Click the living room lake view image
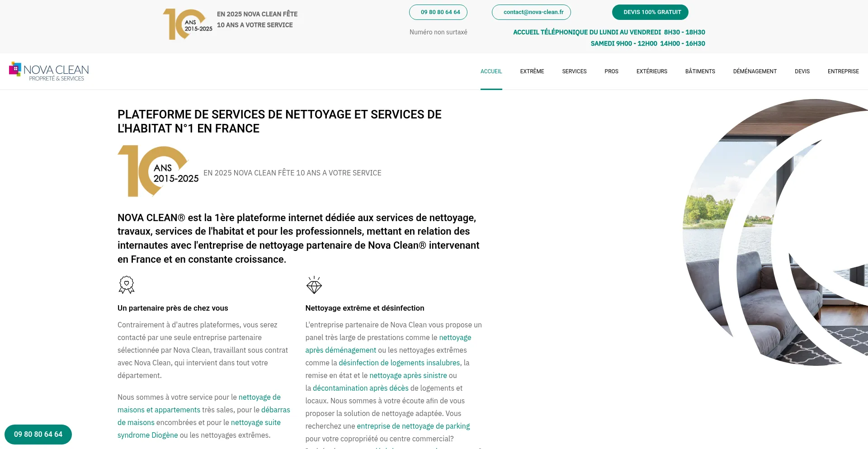The height and width of the screenshot is (449, 868). click(x=775, y=232)
